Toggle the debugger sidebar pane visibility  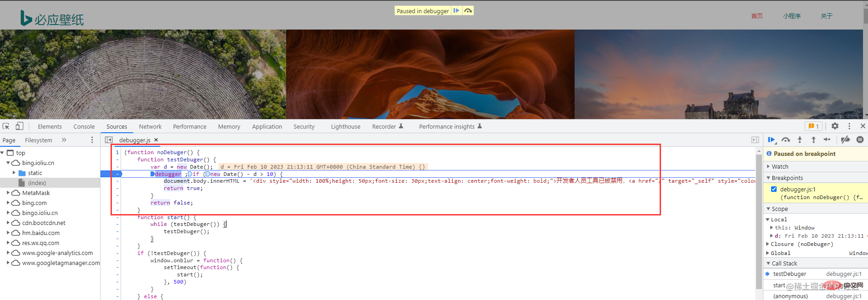755,140
